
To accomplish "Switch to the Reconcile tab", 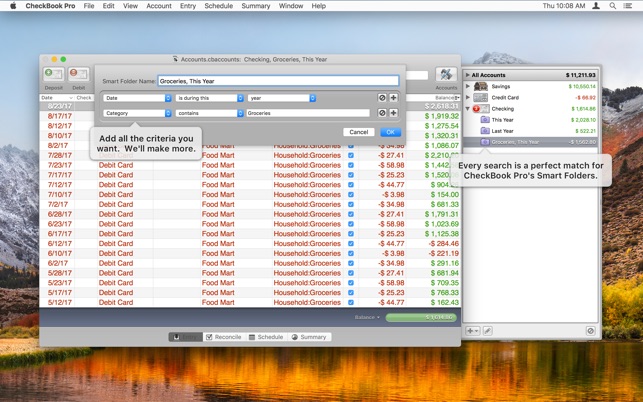I will click(223, 337).
